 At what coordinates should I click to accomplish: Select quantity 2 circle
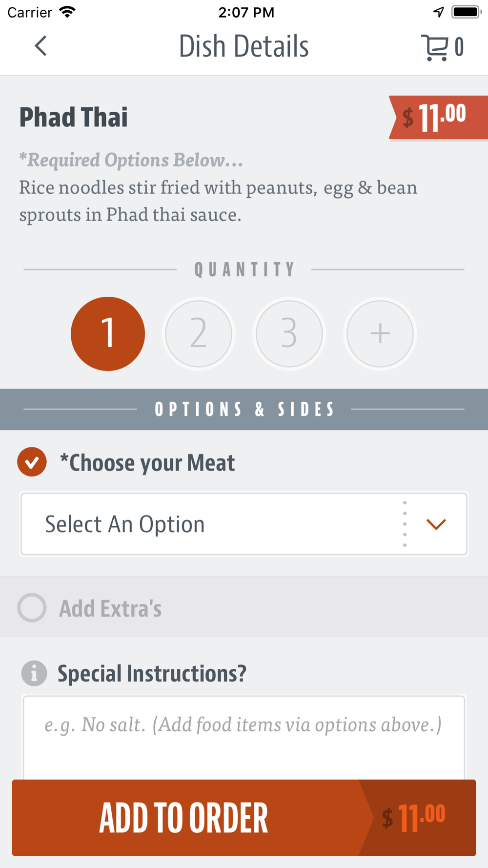(x=198, y=334)
